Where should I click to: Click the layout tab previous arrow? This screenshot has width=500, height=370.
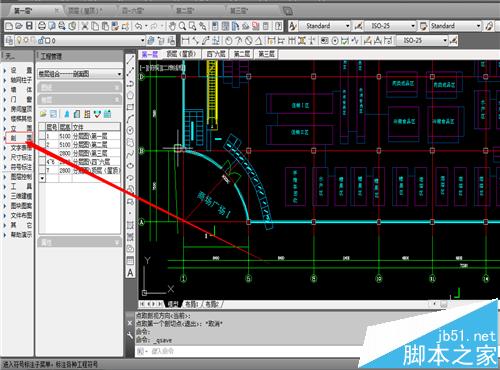point(149,304)
